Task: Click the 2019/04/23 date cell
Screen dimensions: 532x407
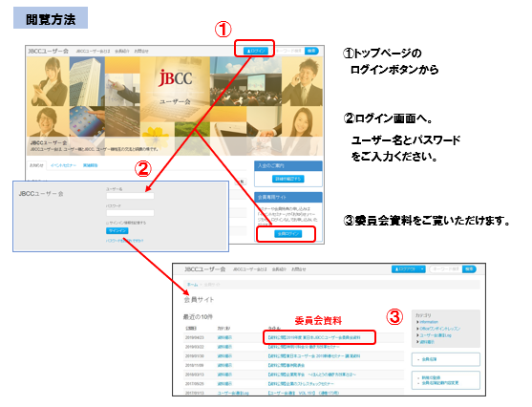Action: 195,338
